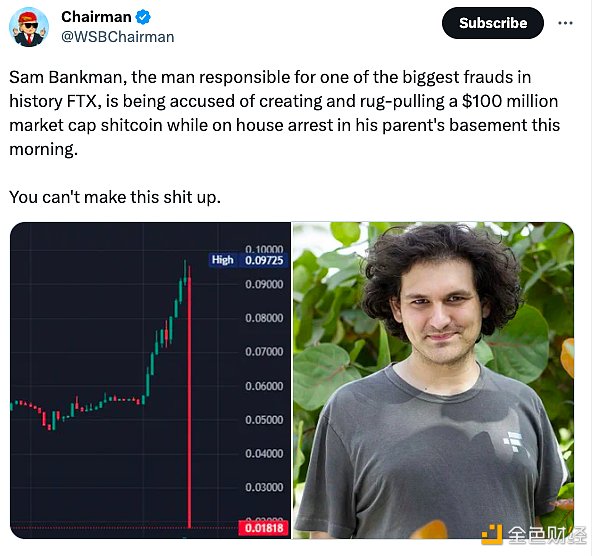The image size is (598, 556).
Task: Open the Chairman profile avatar
Action: pos(29,27)
